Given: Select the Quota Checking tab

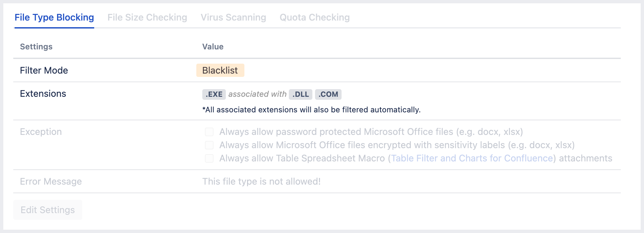Looking at the screenshot, I should click(315, 17).
